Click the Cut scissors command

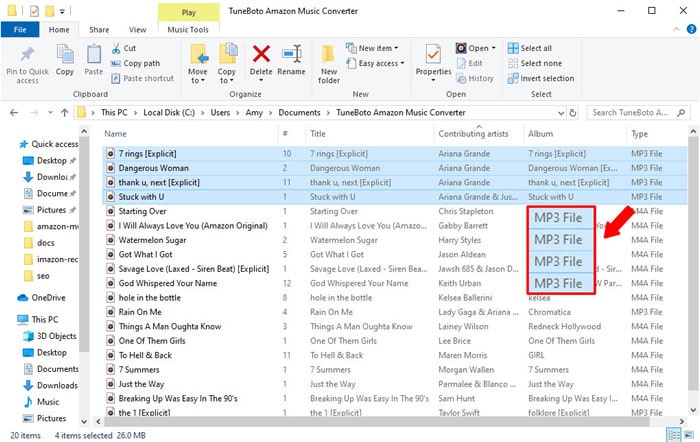(124, 48)
